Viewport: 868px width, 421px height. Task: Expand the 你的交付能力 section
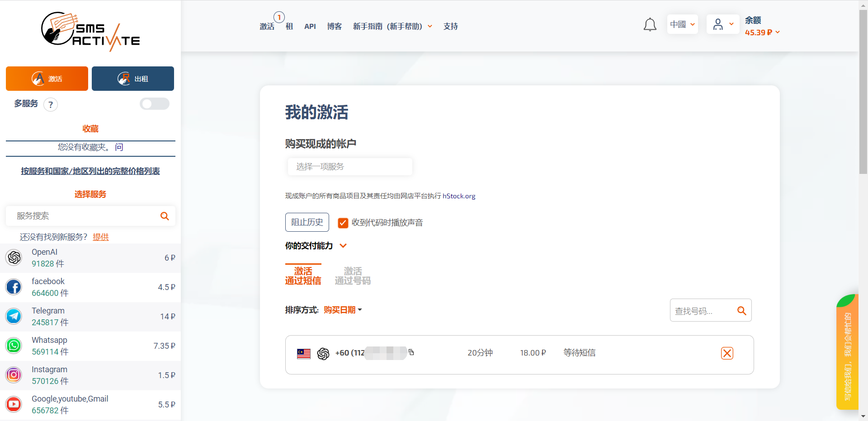343,246
